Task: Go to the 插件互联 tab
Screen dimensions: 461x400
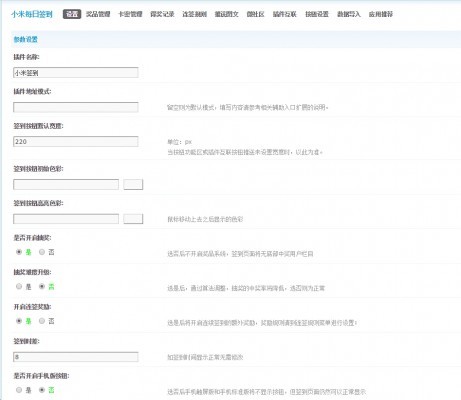Action: [x=284, y=14]
